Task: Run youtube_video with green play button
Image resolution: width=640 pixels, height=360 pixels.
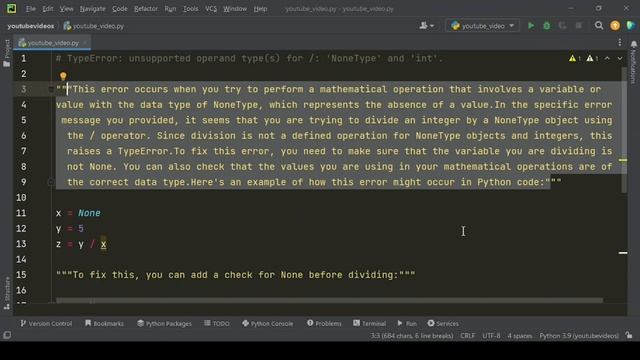Action: (531, 26)
